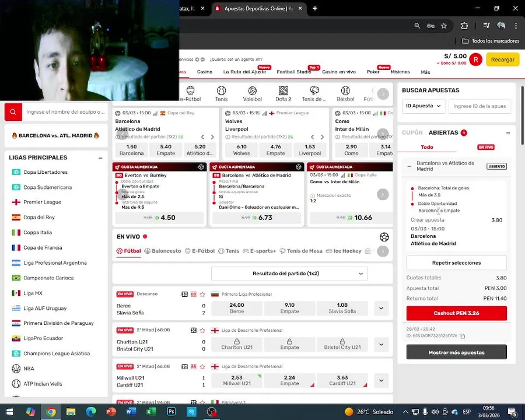Select the Tenis sport icon
Viewport: 525px width, 420px height.
click(221, 94)
